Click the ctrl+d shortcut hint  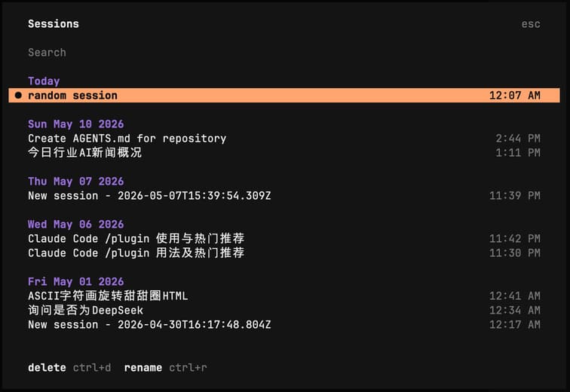pyautogui.click(x=92, y=367)
